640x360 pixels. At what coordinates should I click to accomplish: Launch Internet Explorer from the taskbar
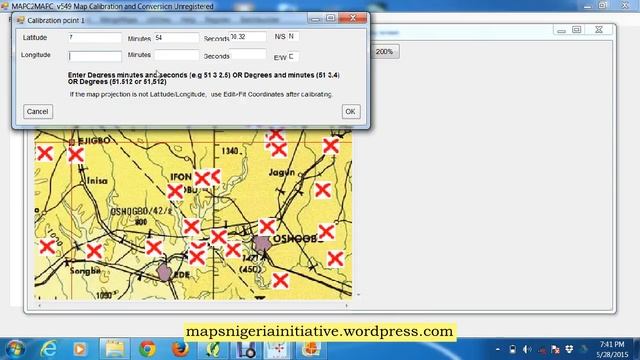(48, 349)
